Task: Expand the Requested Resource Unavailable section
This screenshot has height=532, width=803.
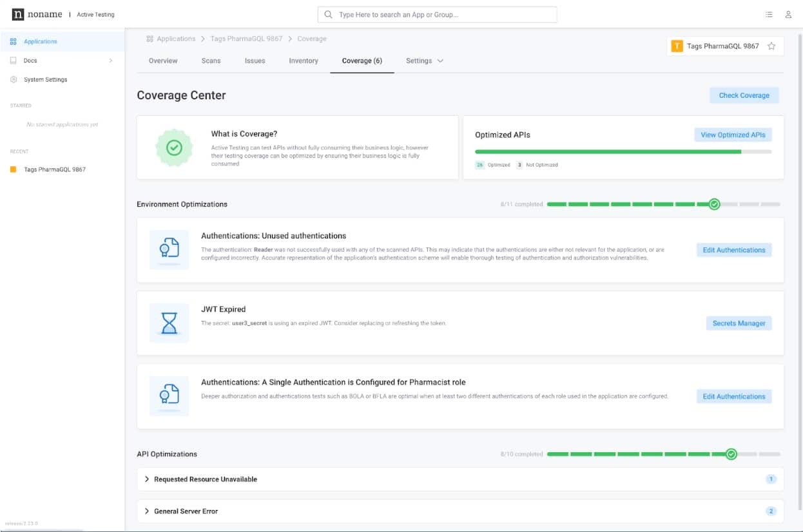Action: pyautogui.click(x=147, y=479)
